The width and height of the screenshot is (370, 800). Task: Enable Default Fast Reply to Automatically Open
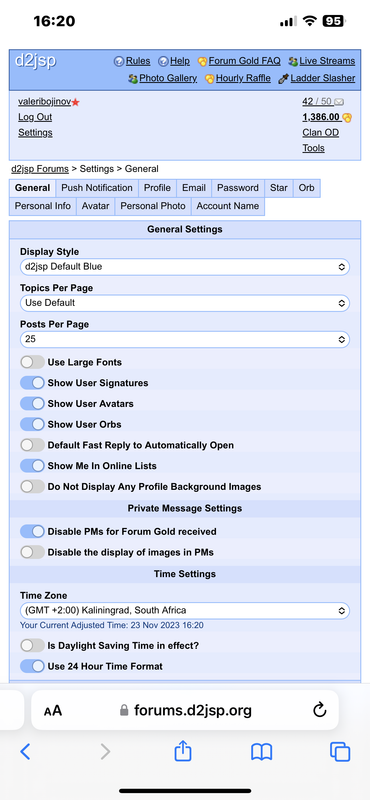pyautogui.click(x=33, y=445)
